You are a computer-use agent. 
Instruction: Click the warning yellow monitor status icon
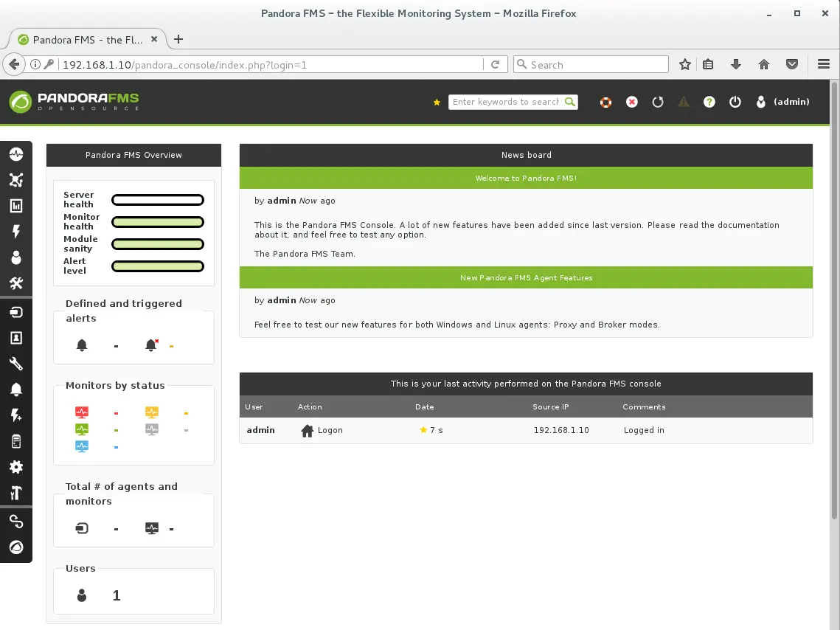(152, 412)
